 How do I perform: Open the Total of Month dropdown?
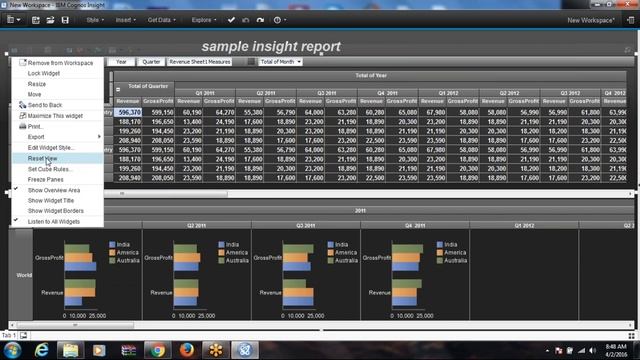280,62
